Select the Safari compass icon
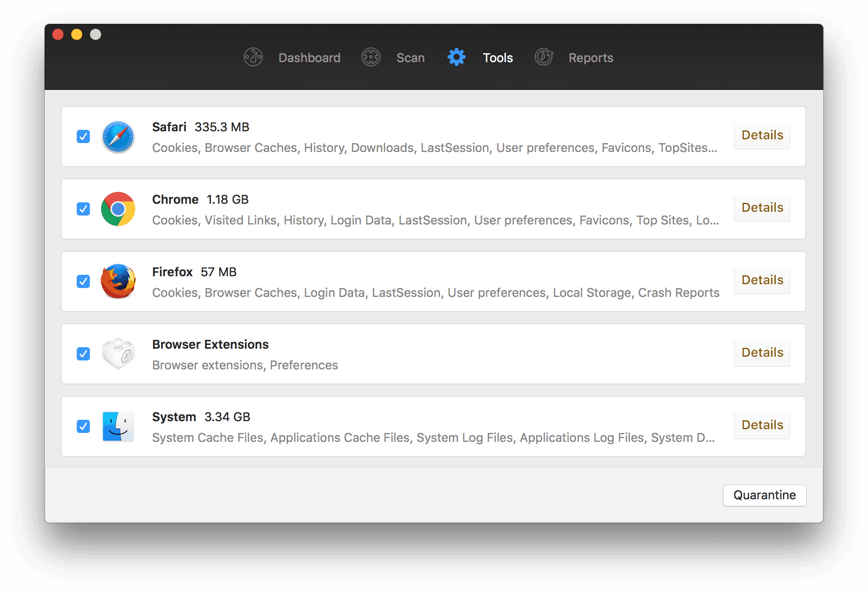 click(x=118, y=137)
